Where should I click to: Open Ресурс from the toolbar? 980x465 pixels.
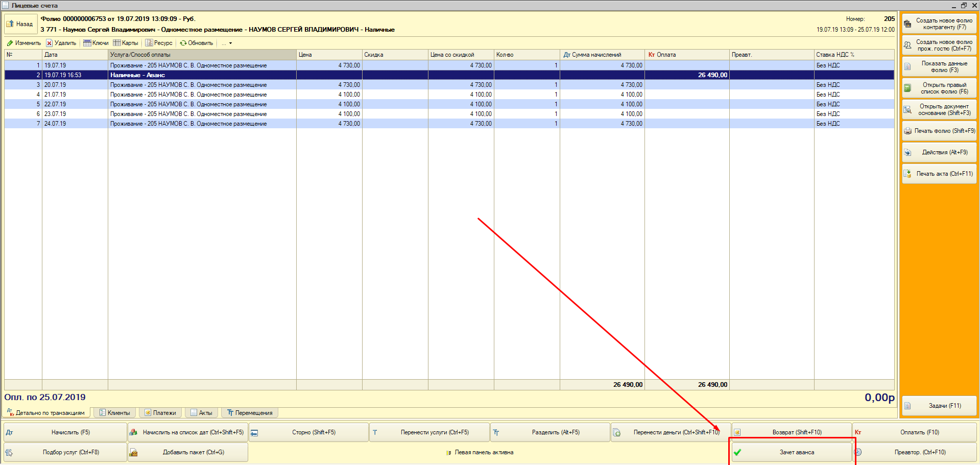coord(159,43)
